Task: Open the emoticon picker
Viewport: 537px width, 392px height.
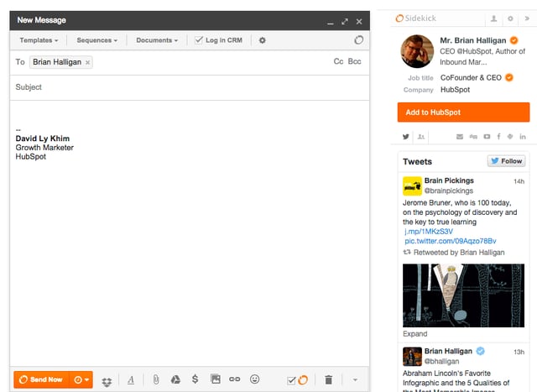Action: point(254,379)
